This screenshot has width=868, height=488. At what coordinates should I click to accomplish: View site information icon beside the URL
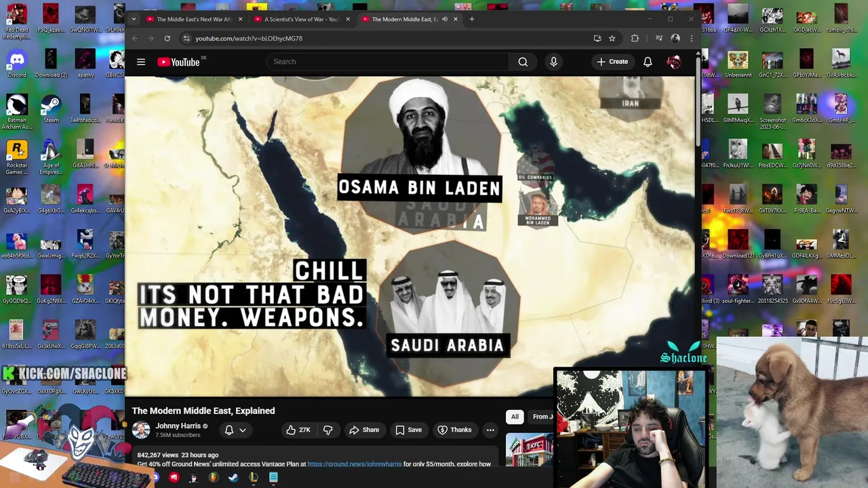186,39
